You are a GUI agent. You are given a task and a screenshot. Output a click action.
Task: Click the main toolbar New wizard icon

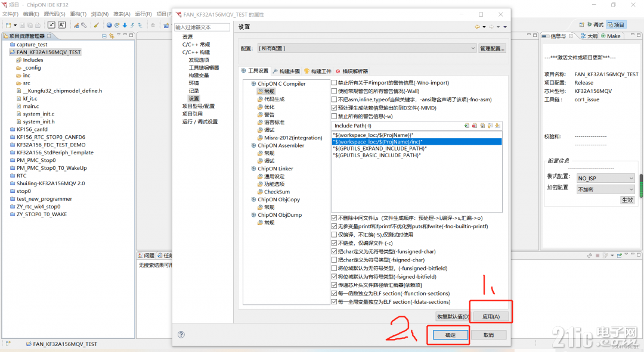[8, 26]
